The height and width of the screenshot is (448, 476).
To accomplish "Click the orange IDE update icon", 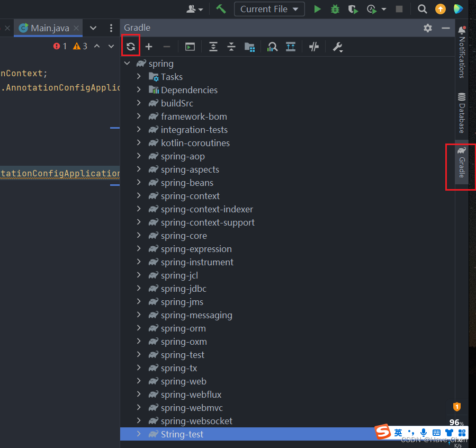I will coord(441,9).
